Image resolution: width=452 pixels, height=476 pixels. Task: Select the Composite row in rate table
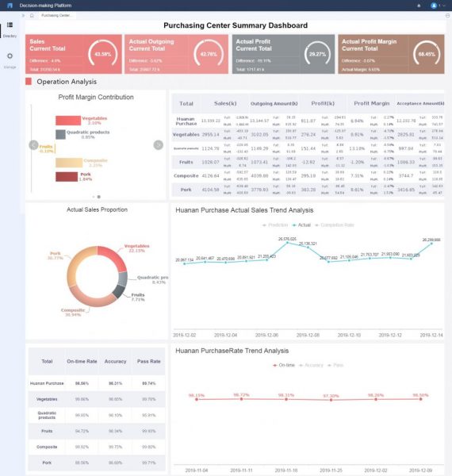97,447
